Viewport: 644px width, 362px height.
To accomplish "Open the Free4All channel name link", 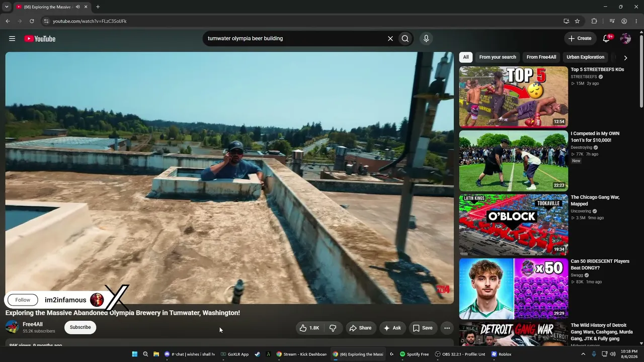I will pos(33,324).
